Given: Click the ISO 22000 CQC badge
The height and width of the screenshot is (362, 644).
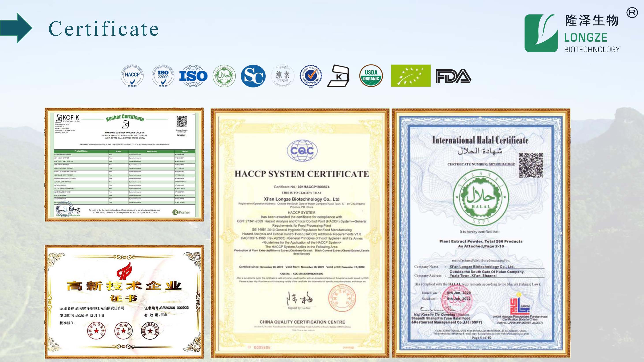Looking at the screenshot, I should click(x=163, y=76).
